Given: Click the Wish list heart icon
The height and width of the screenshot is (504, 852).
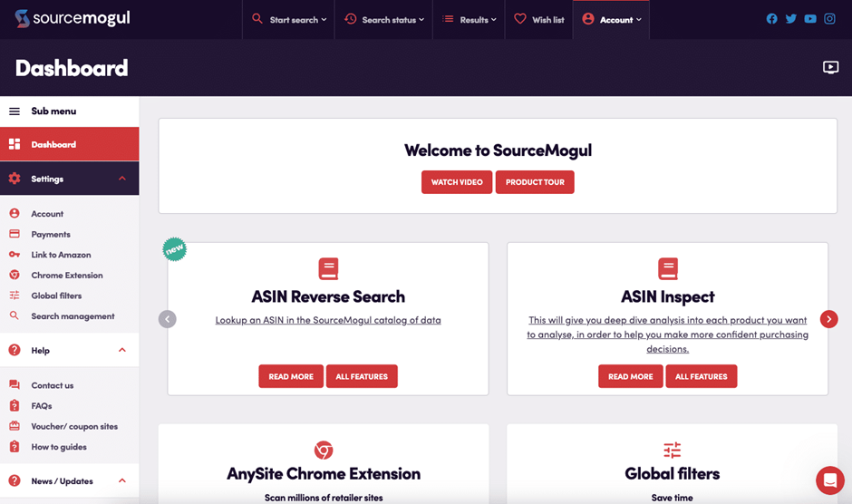Looking at the screenshot, I should 520,19.
